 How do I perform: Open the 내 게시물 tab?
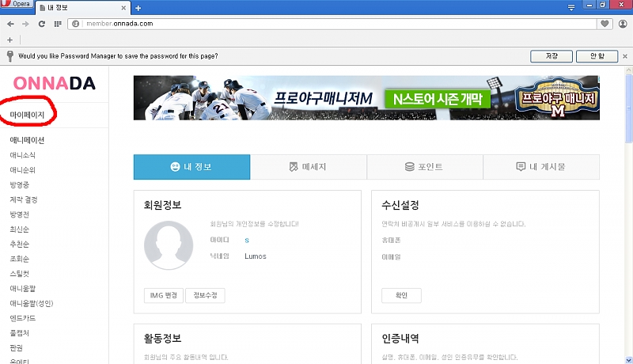[540, 167]
